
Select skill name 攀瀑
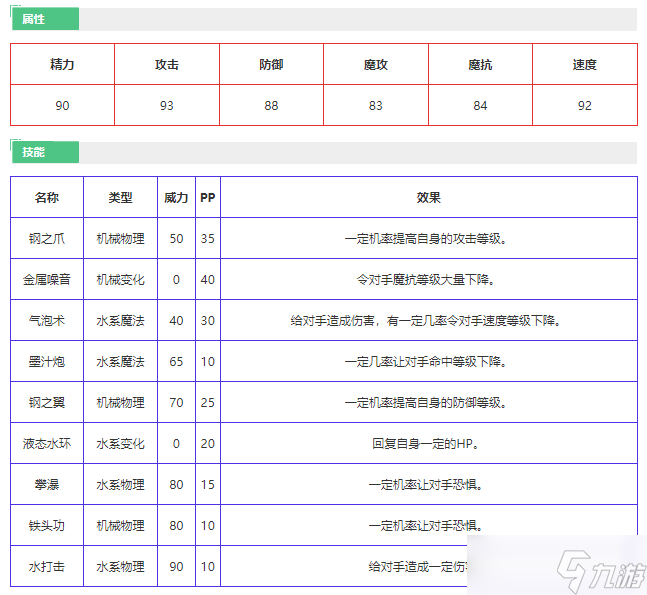47,484
